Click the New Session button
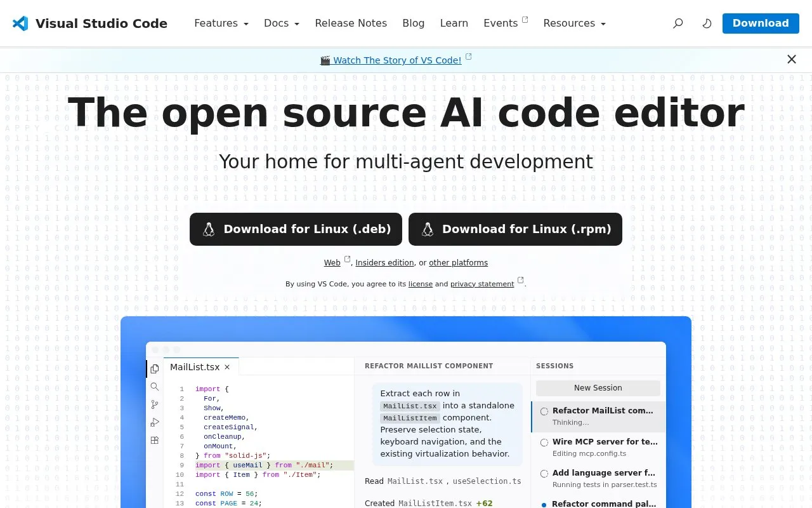The image size is (812, 508). 598,388
